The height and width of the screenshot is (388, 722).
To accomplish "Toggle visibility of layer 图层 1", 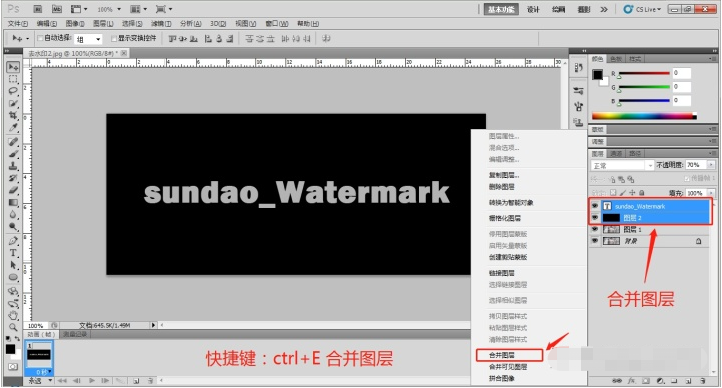I will 595,229.
